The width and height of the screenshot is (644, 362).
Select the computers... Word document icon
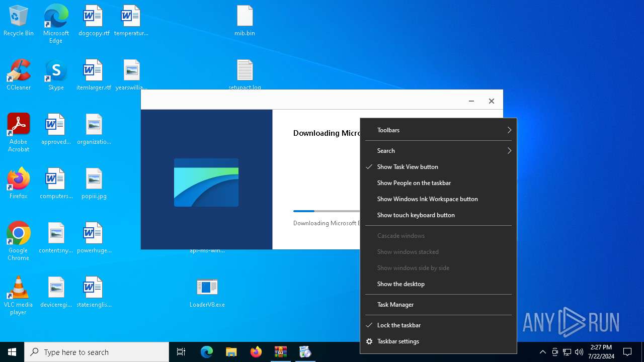pos(56,184)
